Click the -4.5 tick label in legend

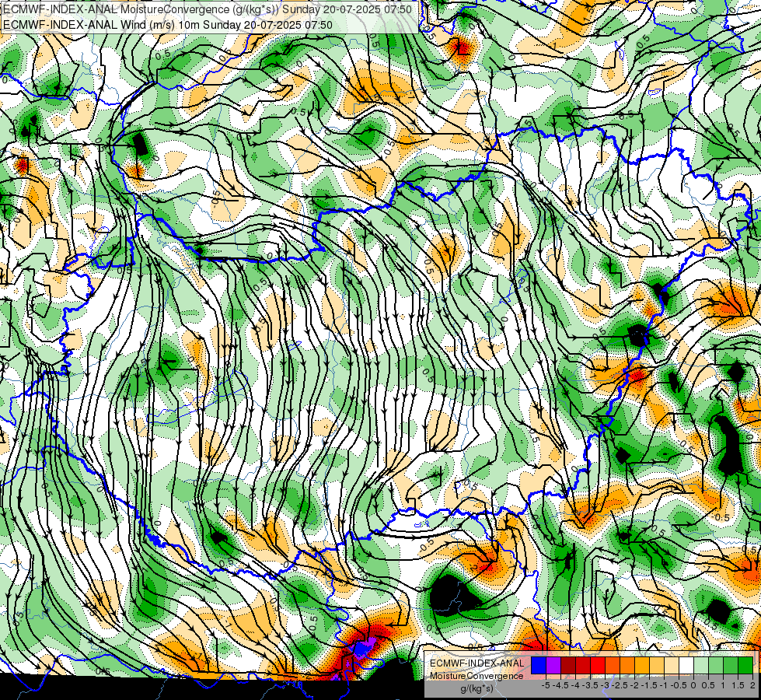point(561,685)
